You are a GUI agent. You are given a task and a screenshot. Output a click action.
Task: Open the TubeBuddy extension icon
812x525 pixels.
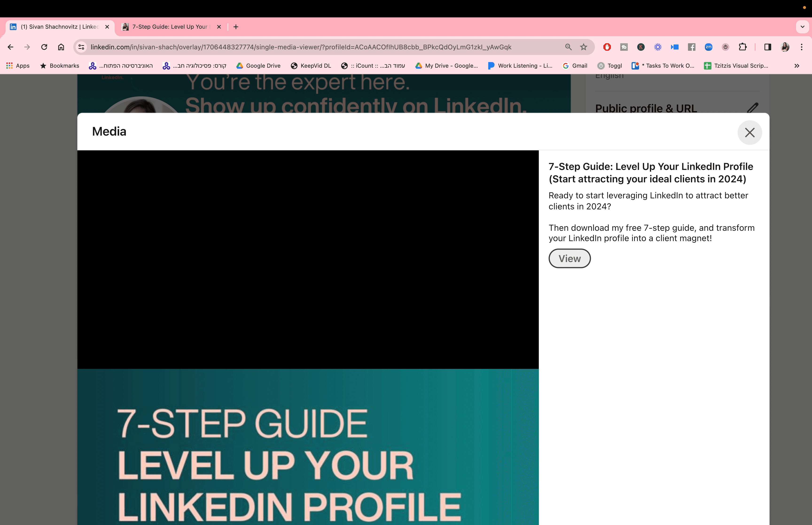(x=624, y=47)
